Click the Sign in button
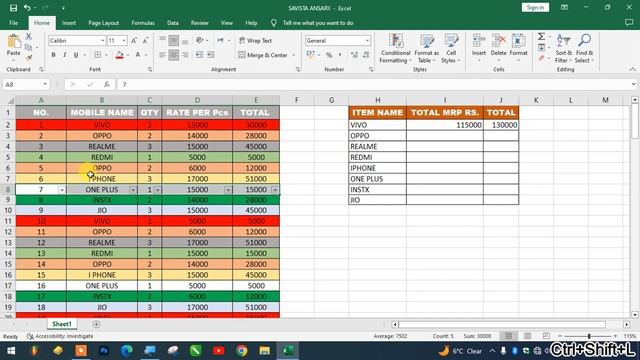 tap(535, 7)
